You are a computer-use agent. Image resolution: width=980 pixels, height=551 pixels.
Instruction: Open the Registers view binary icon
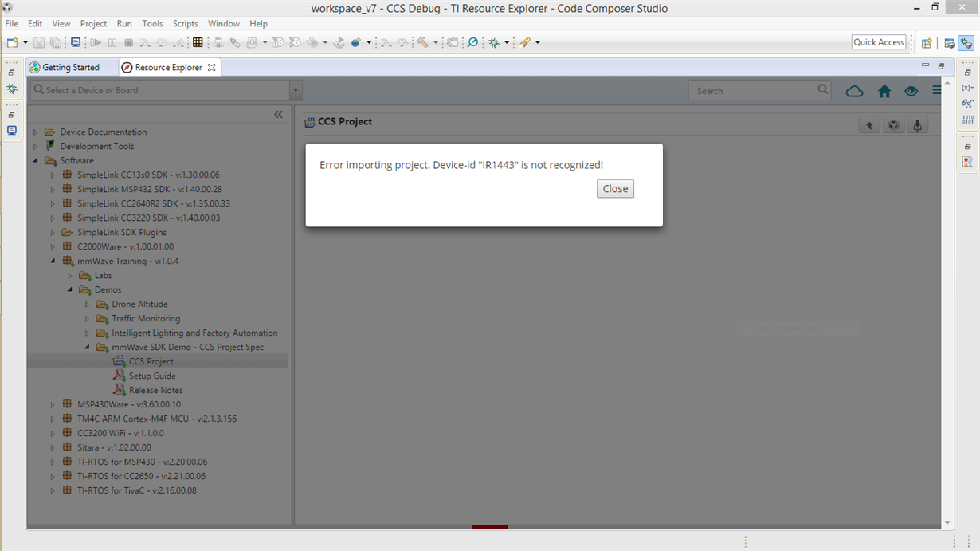967,120
